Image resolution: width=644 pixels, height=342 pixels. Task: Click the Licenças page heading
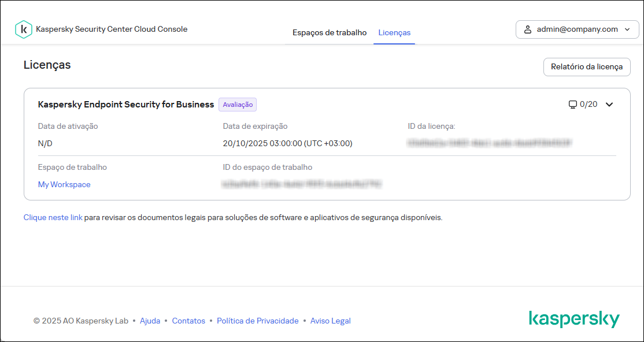pyautogui.click(x=47, y=65)
